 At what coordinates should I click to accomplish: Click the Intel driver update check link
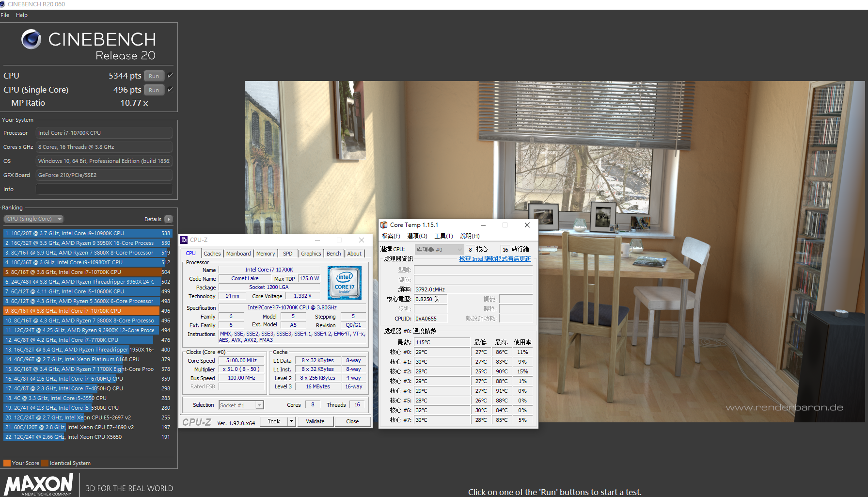[x=495, y=259]
